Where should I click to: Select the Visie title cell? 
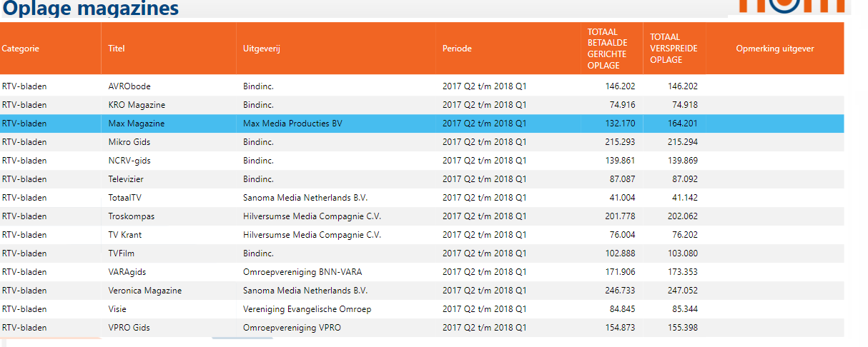click(117, 309)
